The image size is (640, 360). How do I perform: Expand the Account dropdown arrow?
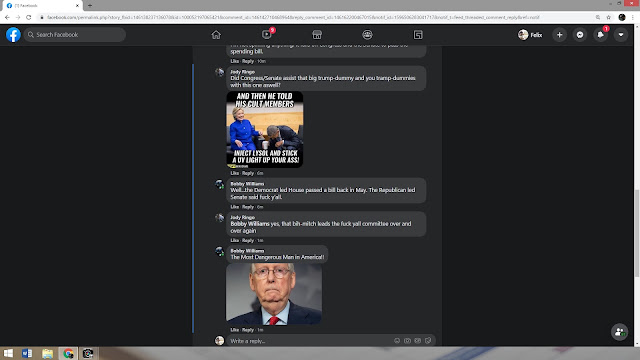click(x=621, y=35)
